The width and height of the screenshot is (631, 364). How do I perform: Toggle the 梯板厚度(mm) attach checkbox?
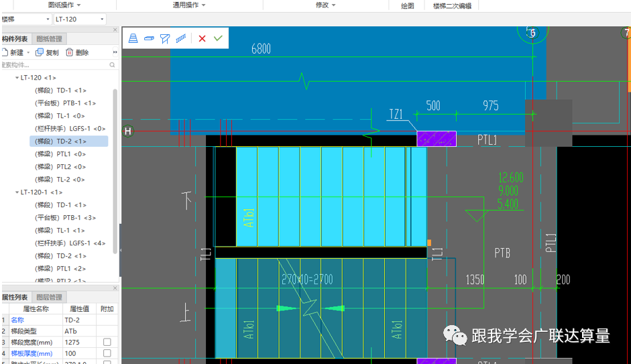[107, 353]
